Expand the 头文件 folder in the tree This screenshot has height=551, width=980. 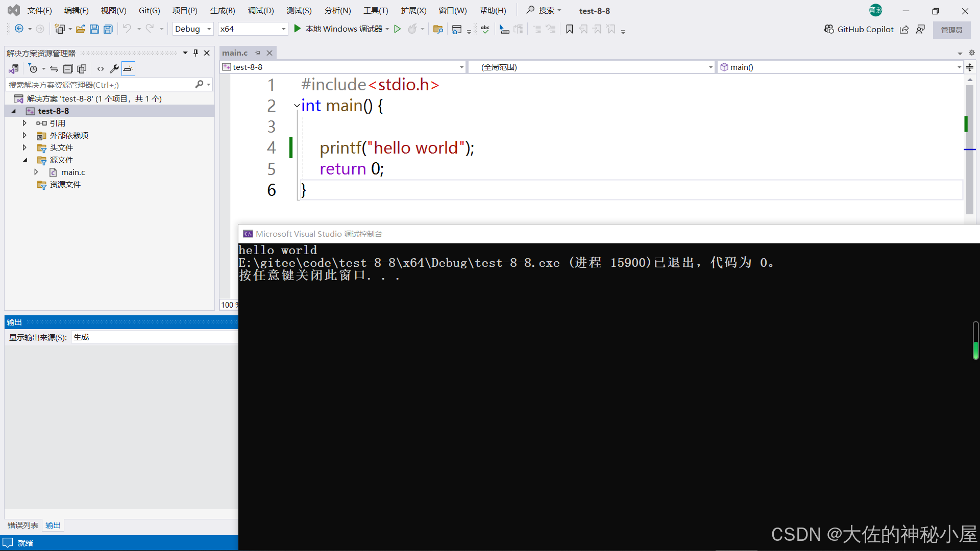tap(24, 147)
